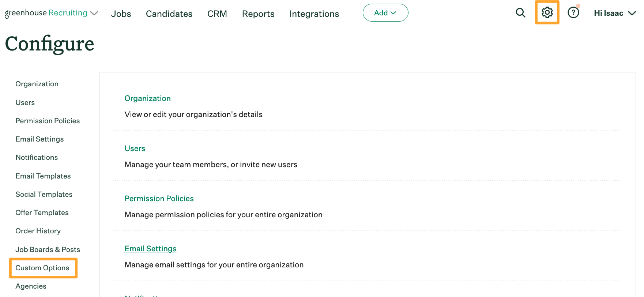The height and width of the screenshot is (297, 644).
Task: Click the search magnifying glass icon
Action: click(520, 13)
